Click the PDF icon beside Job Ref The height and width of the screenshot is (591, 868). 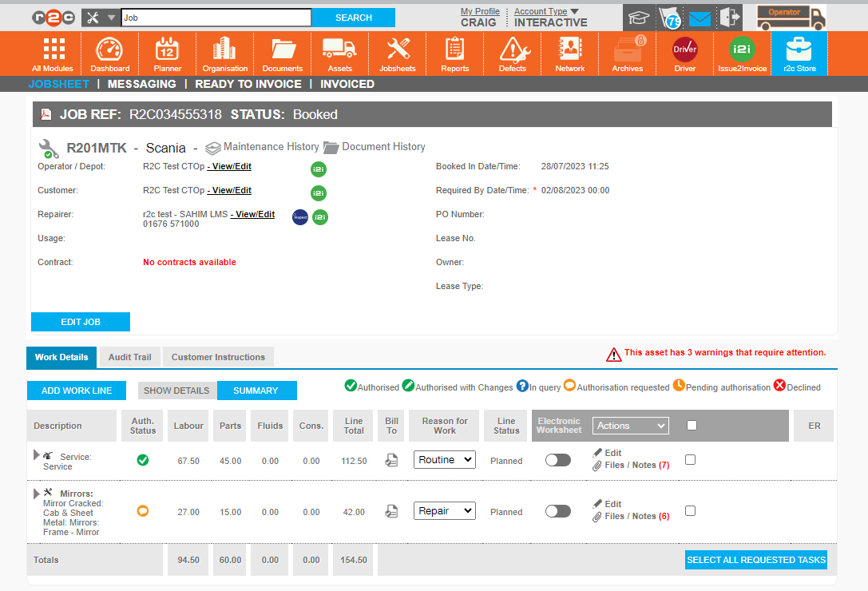46,115
